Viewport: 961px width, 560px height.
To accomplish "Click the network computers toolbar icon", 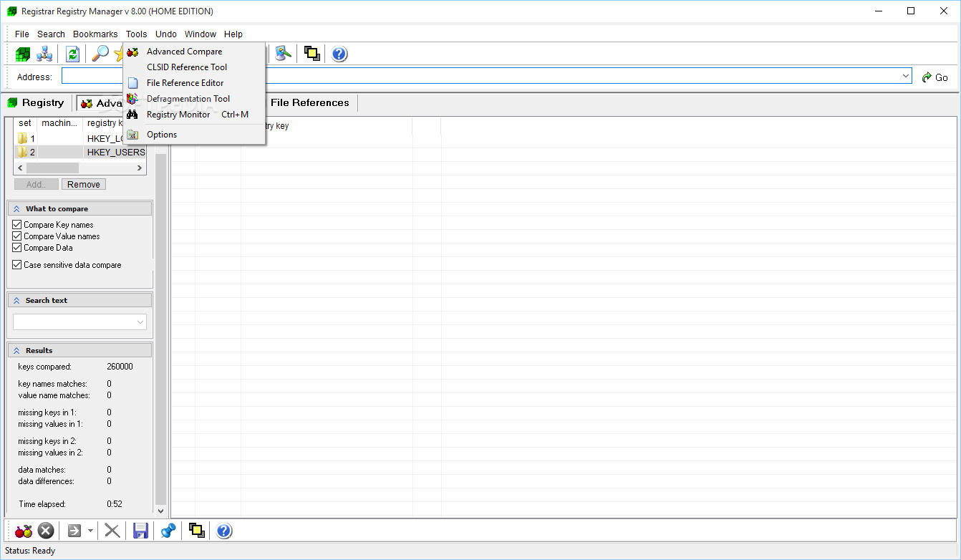I will click(44, 54).
